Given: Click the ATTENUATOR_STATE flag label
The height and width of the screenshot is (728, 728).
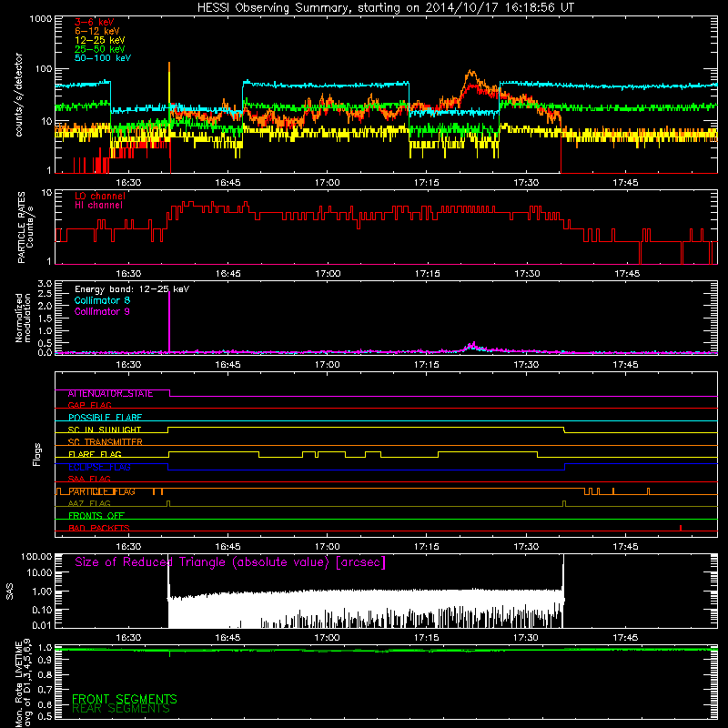Looking at the screenshot, I should click(110, 394).
